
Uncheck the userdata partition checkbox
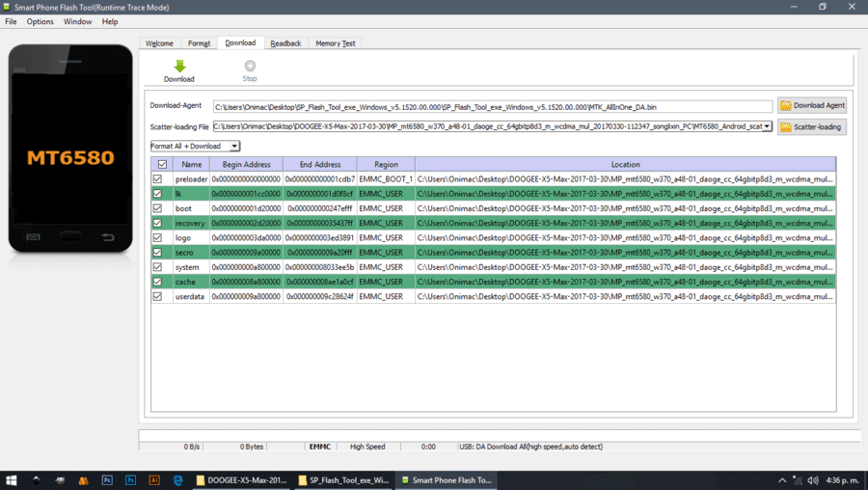[x=158, y=296]
